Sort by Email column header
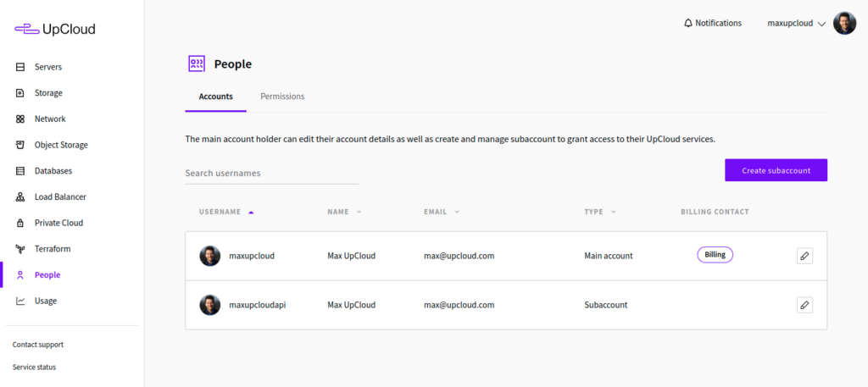Screen dimensions: 868x387 pyautogui.click(x=457, y=212)
